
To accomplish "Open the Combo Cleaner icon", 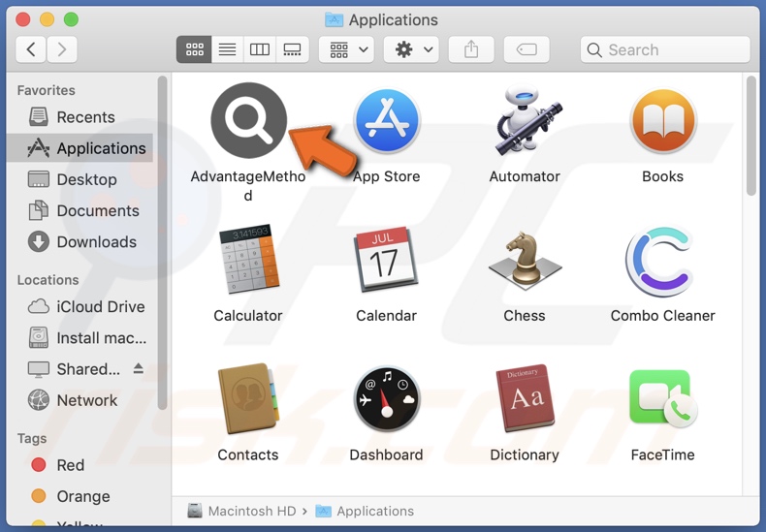I will pyautogui.click(x=660, y=260).
